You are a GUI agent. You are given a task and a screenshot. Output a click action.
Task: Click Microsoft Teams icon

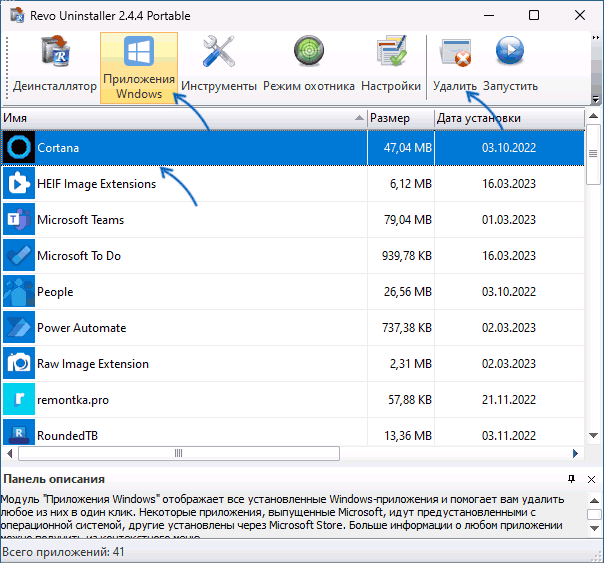[x=19, y=220]
